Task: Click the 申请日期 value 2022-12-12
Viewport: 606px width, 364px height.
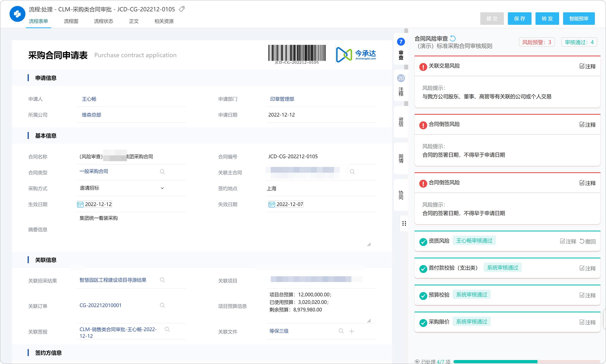Action: coord(281,115)
